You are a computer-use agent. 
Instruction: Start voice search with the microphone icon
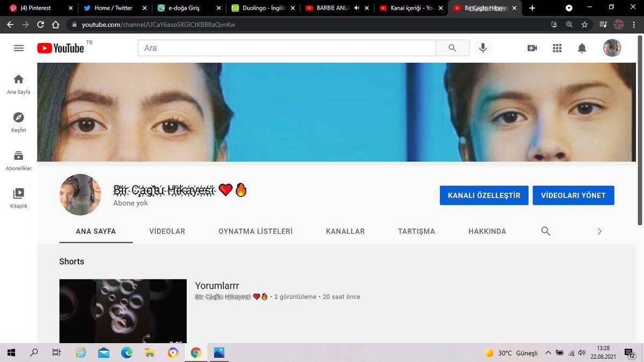[x=482, y=48]
